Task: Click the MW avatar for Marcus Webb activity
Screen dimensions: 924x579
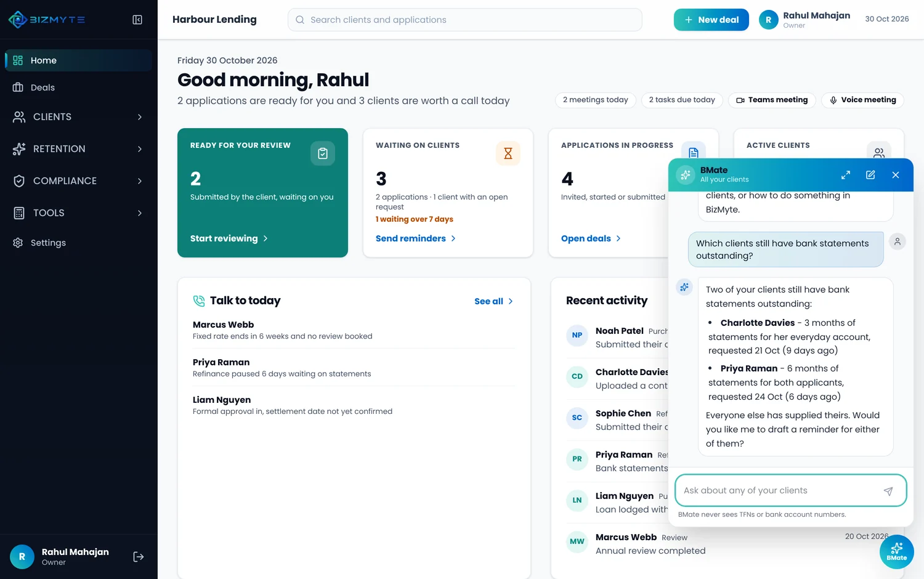Action: (x=577, y=542)
